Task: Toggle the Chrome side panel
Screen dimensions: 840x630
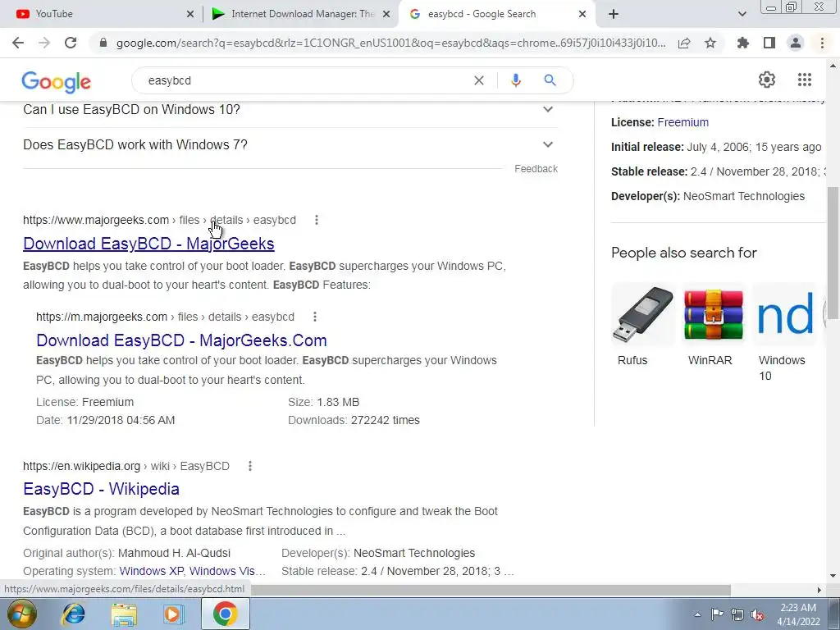Action: click(769, 43)
